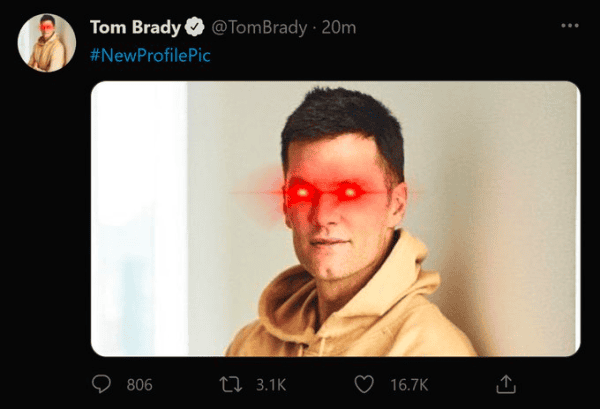The width and height of the screenshot is (600, 409).
Task: Open the @TomBrady handle link
Action: 259,28
